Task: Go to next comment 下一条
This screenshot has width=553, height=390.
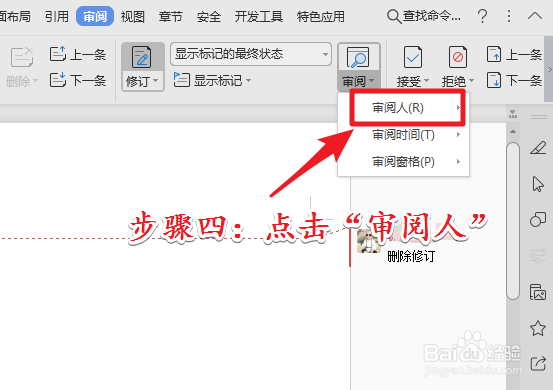Action: (78, 80)
